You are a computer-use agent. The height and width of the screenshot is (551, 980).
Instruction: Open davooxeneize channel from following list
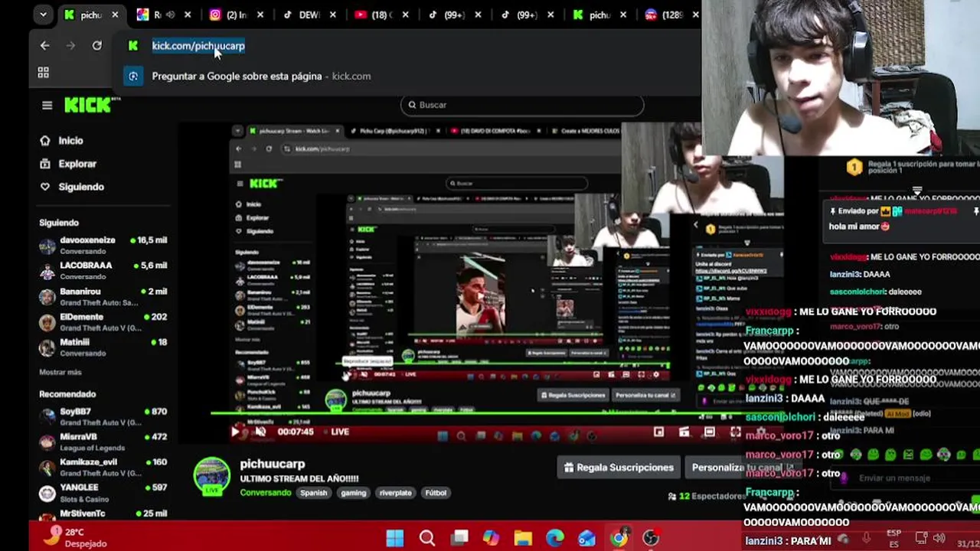pyautogui.click(x=103, y=245)
